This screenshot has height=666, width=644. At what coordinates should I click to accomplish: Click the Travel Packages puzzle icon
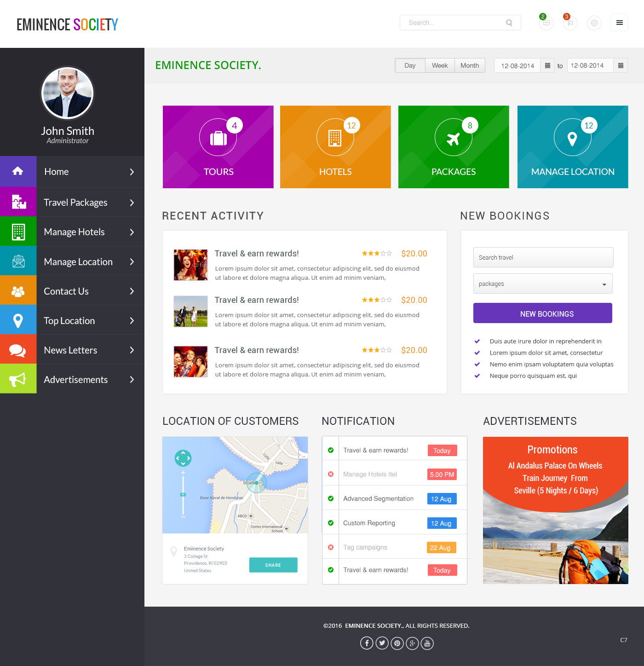(18, 202)
